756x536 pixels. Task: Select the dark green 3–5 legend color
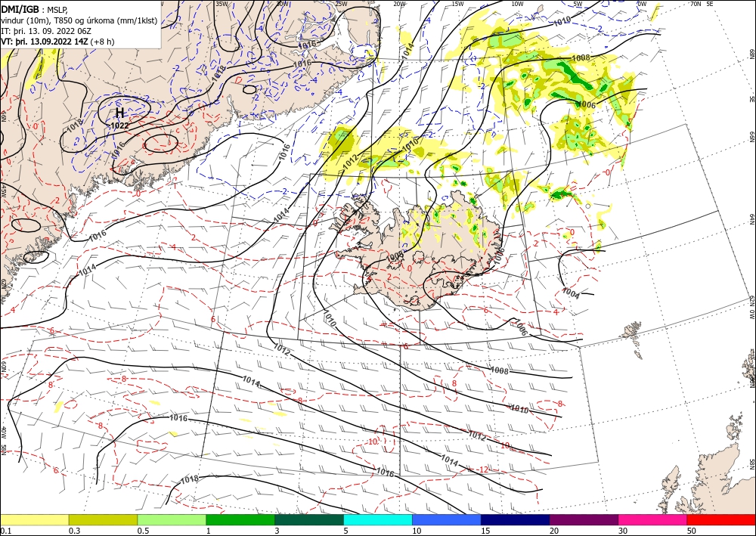tap(309, 519)
